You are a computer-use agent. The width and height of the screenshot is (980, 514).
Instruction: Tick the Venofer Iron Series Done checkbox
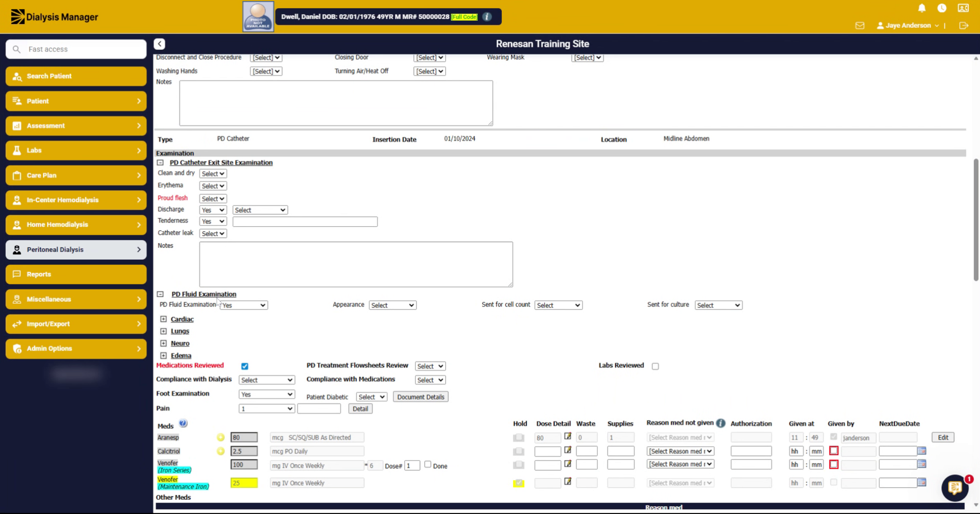[428, 464]
